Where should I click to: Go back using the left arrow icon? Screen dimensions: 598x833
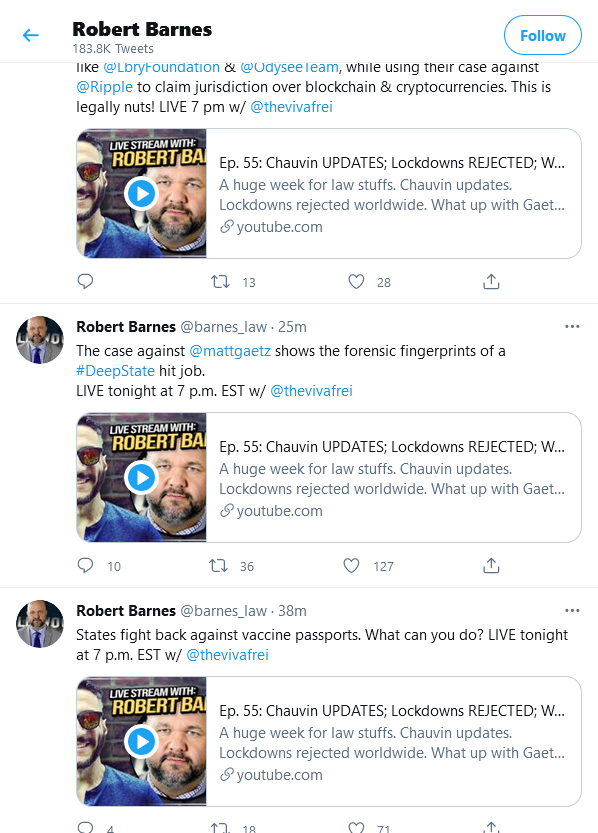click(x=31, y=36)
